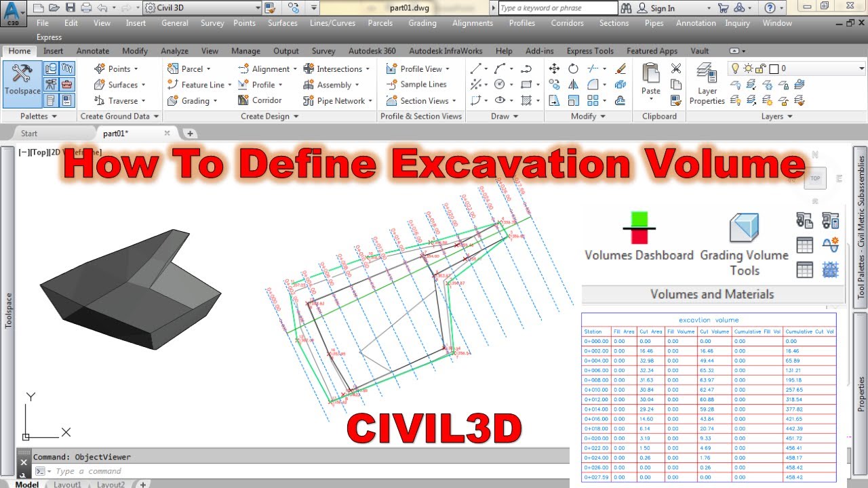
Task: Expand the Alignment dropdown
Action: [x=295, y=68]
